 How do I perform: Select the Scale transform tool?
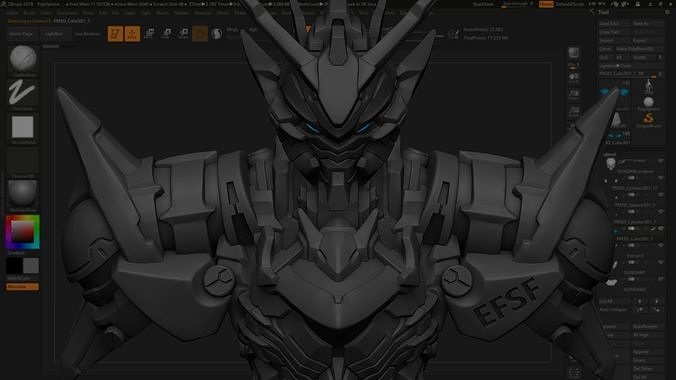(x=166, y=34)
